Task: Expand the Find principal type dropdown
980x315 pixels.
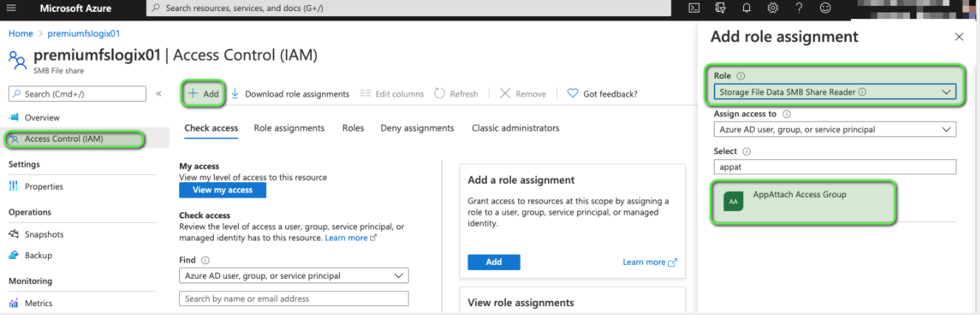Action: tap(293, 276)
